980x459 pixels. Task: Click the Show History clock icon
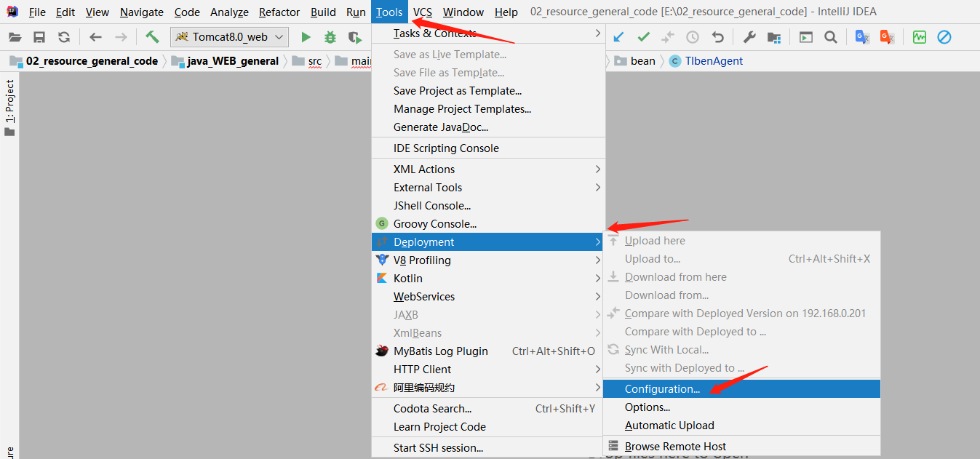coord(693,37)
